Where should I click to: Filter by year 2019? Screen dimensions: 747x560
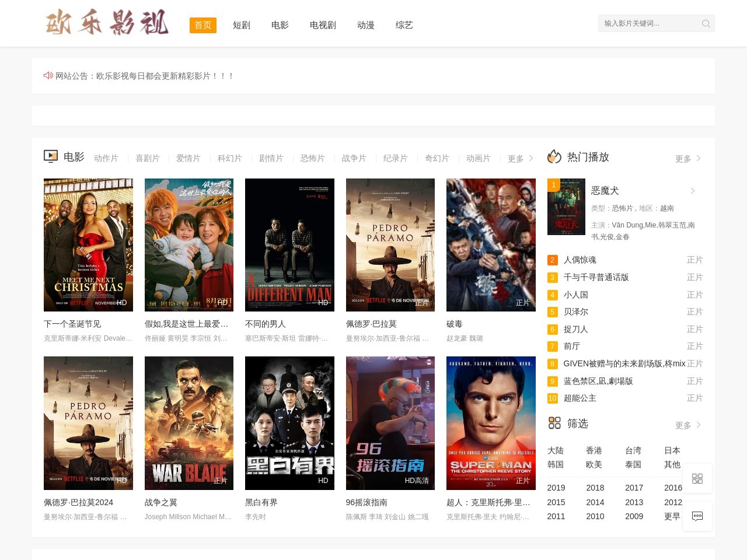click(x=556, y=488)
